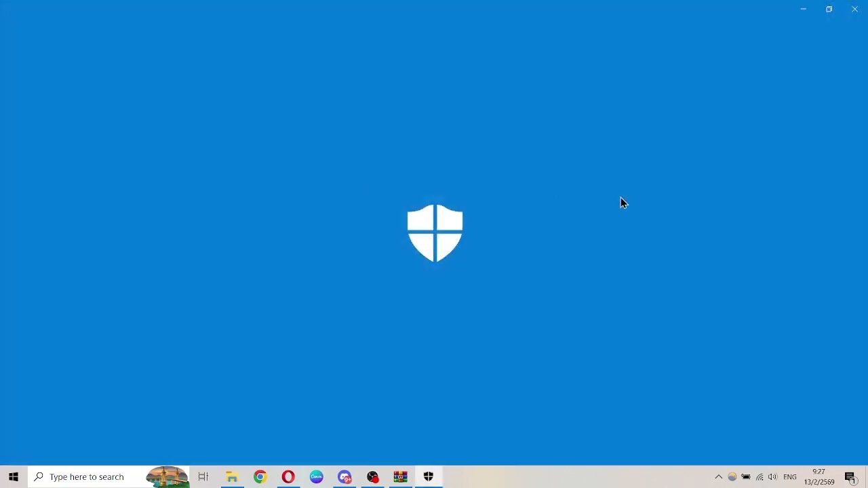The height and width of the screenshot is (488, 868).
Task: Minimize the Windows Security window
Action: [803, 9]
